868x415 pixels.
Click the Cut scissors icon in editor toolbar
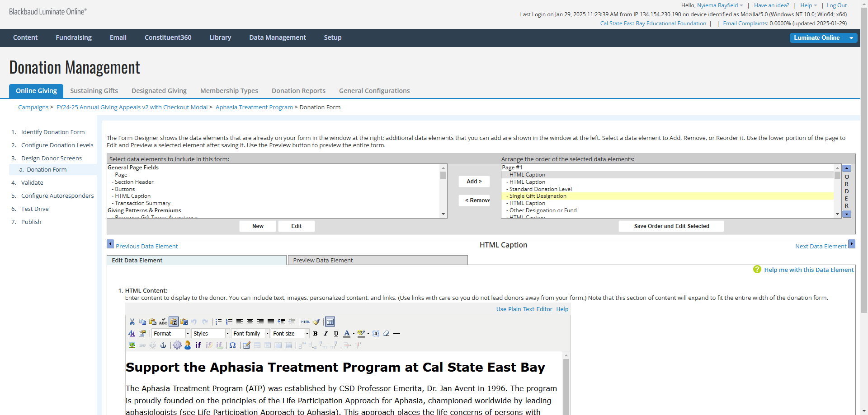click(x=132, y=322)
